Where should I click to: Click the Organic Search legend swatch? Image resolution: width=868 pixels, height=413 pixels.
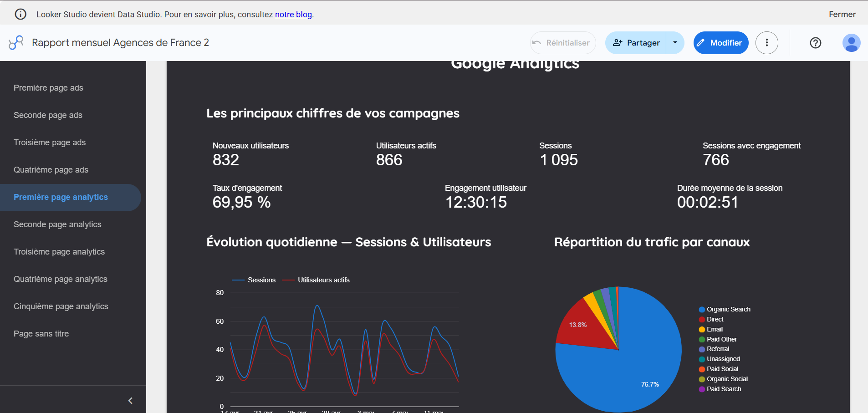[702, 310]
